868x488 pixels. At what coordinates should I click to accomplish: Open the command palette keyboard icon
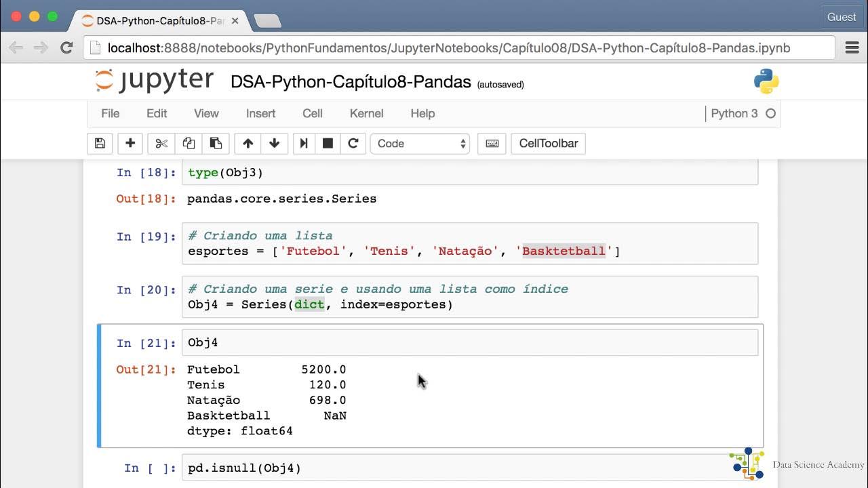492,144
